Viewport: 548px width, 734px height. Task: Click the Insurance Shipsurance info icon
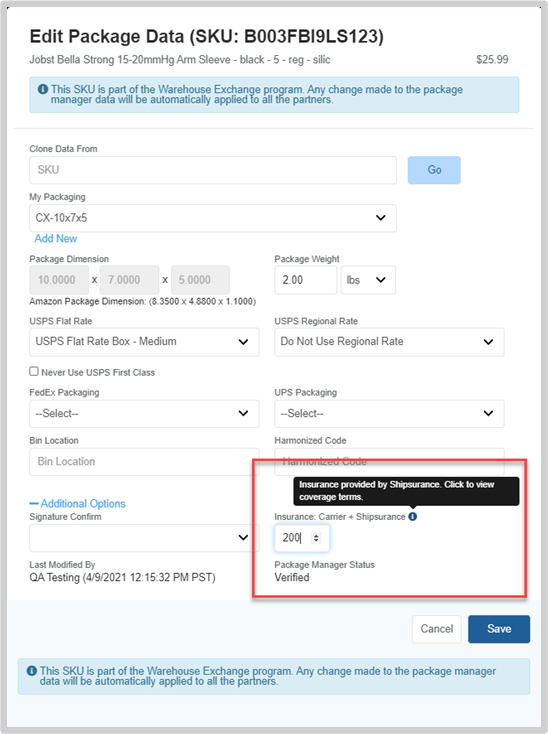tap(412, 516)
